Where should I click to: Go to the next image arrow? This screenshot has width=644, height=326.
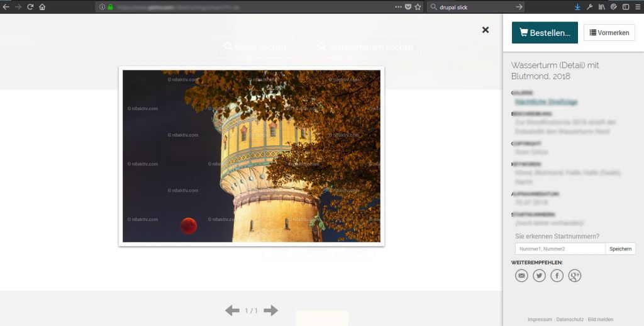tap(270, 310)
